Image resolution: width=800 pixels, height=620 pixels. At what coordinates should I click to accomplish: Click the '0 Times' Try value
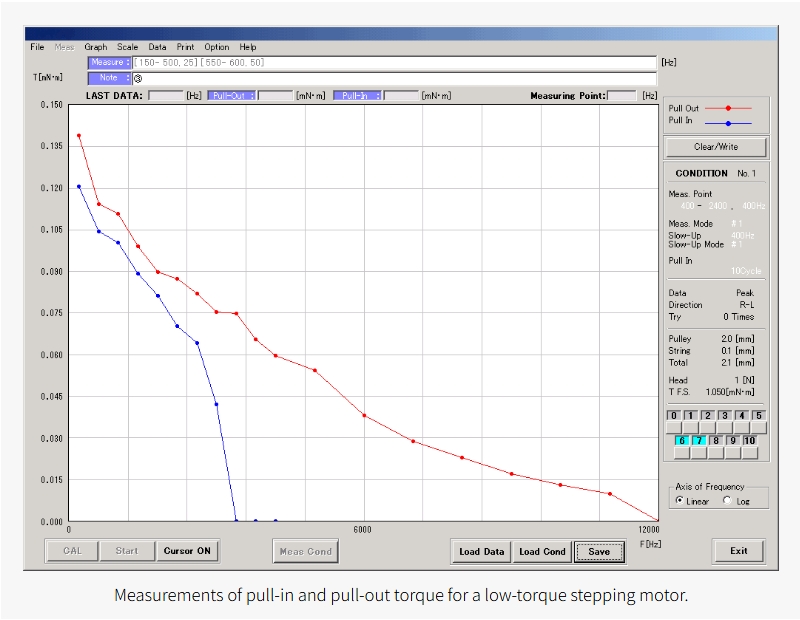coord(738,317)
